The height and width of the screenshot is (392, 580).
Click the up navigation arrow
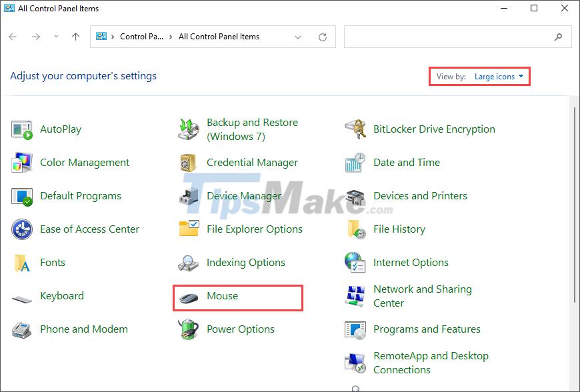click(x=75, y=37)
